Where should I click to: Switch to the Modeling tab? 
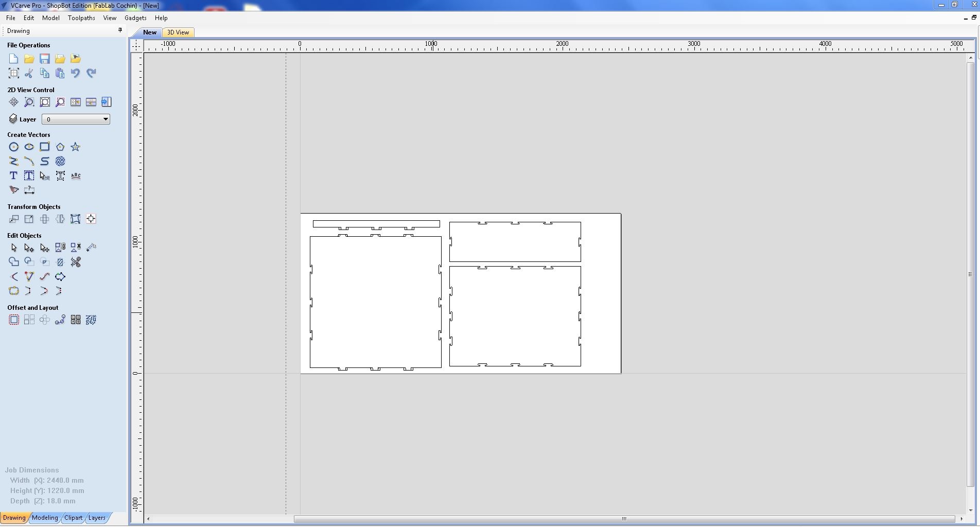point(45,518)
